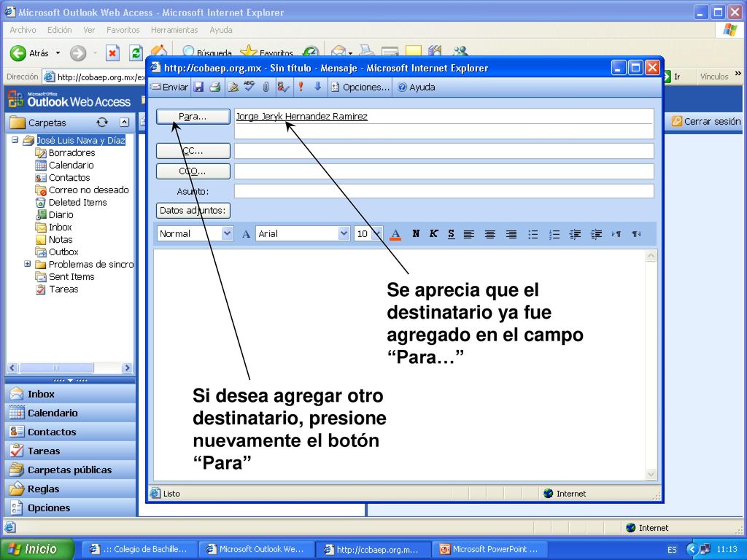
Task: Click the Enviar send button
Action: pyautogui.click(x=169, y=87)
